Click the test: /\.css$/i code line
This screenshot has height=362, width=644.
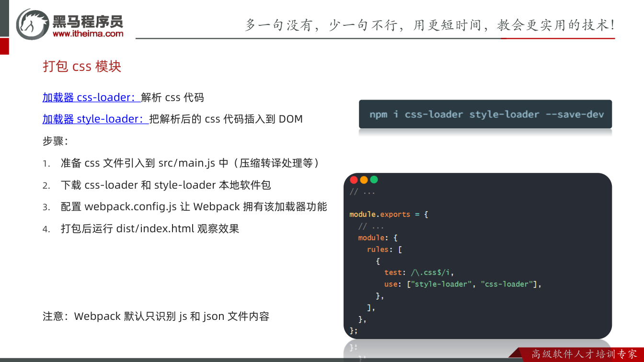418,272
